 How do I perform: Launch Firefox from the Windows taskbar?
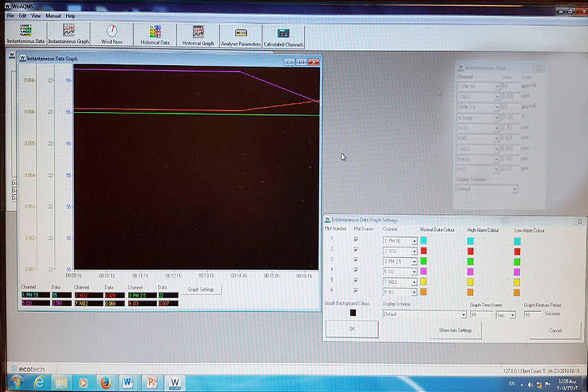[x=105, y=382]
